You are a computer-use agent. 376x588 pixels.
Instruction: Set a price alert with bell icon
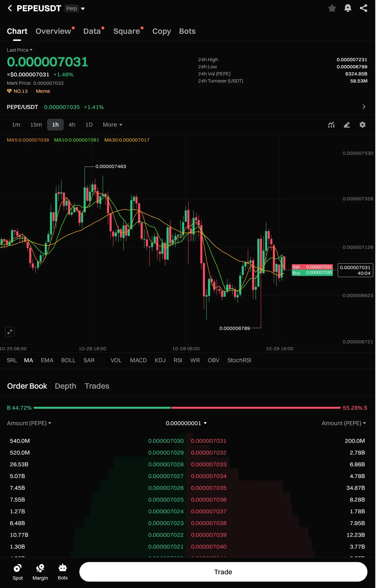(348, 8)
